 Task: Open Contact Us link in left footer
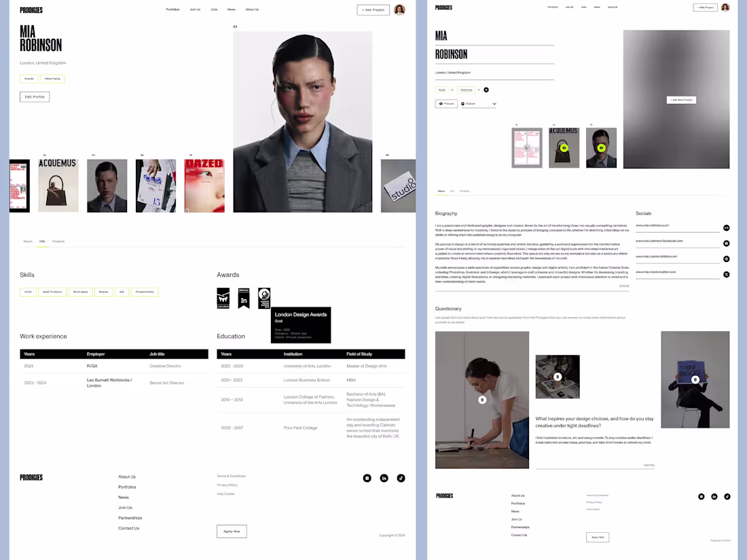point(128,528)
